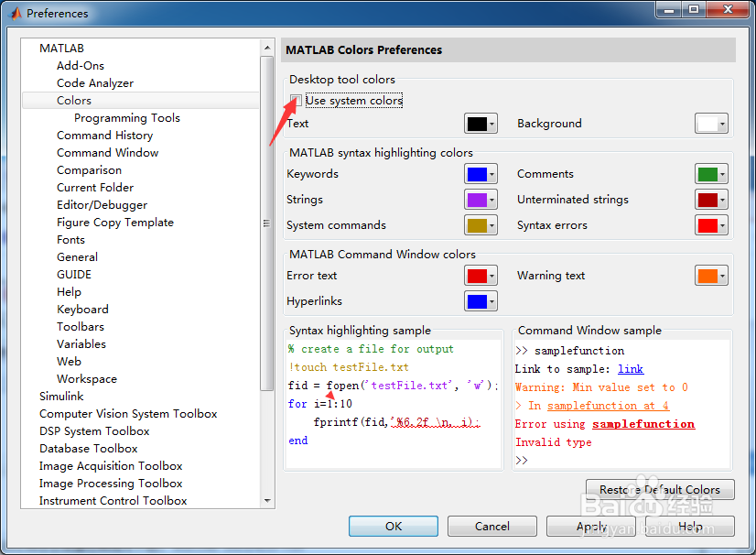
Task: Click the Apply button
Action: (x=591, y=526)
